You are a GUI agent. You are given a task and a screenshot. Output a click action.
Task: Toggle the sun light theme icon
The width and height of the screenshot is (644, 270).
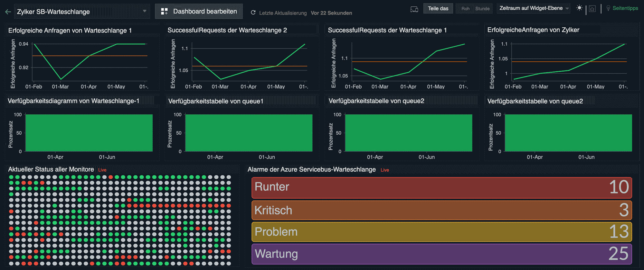click(x=579, y=8)
